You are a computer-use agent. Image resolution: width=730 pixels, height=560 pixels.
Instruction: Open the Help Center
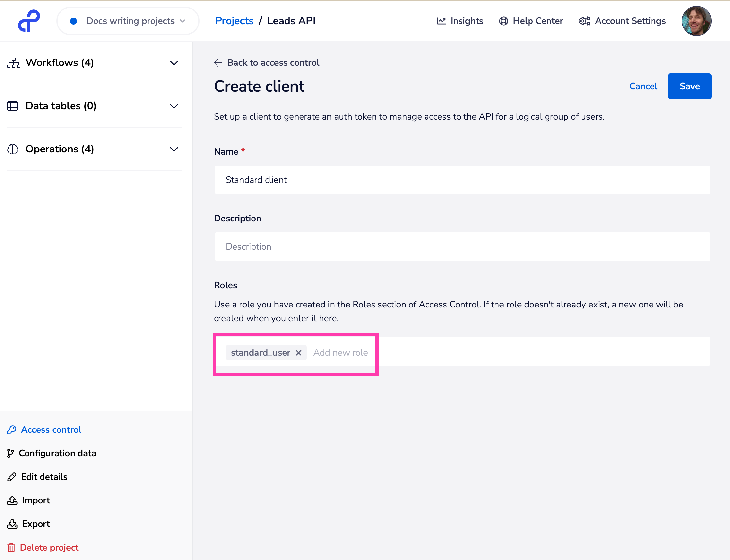coord(531,21)
